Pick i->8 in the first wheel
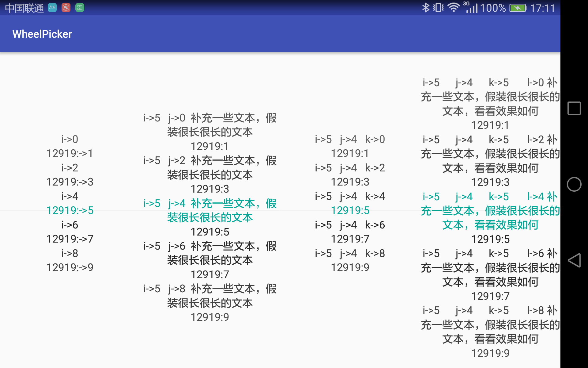Viewport: 588px width, 368px height. (x=70, y=253)
